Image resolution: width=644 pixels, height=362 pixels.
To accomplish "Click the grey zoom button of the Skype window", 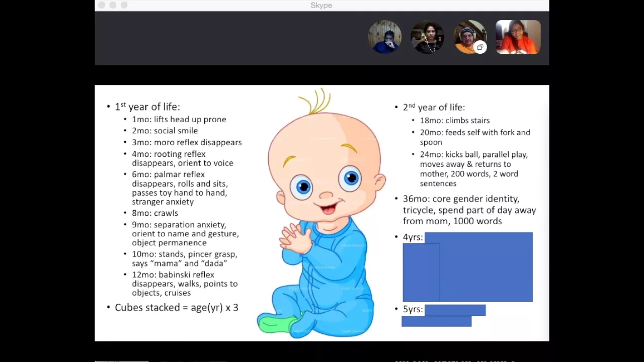I will 124,5.
